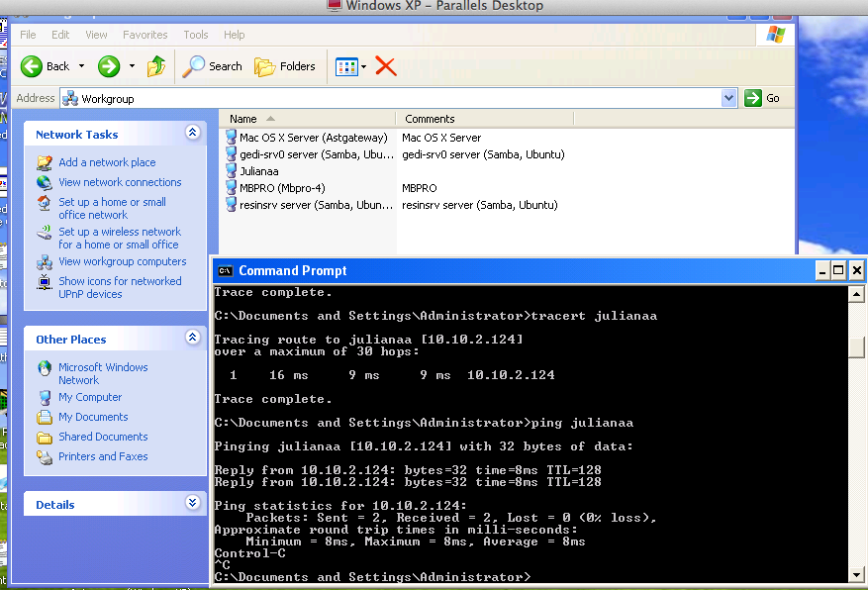
Task: Open the View menu
Action: point(96,35)
